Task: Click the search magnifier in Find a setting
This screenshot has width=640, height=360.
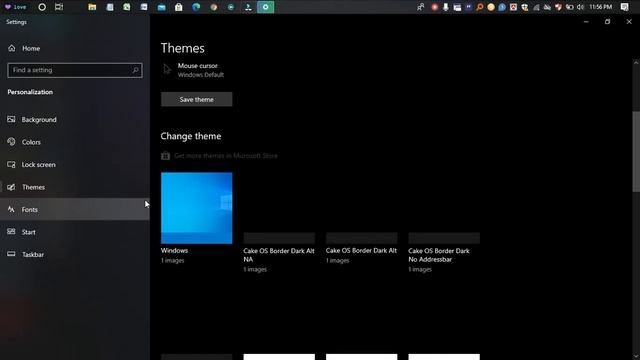Action: [136, 70]
